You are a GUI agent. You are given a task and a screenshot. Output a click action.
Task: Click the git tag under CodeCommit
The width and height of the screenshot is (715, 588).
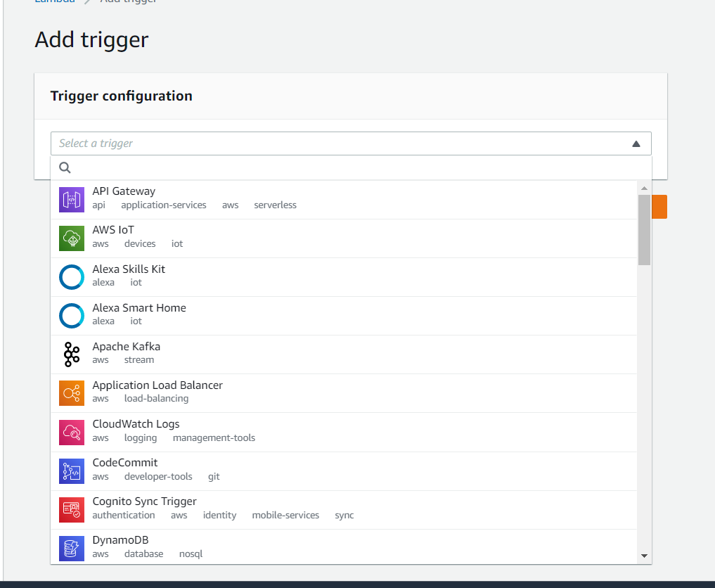point(214,477)
